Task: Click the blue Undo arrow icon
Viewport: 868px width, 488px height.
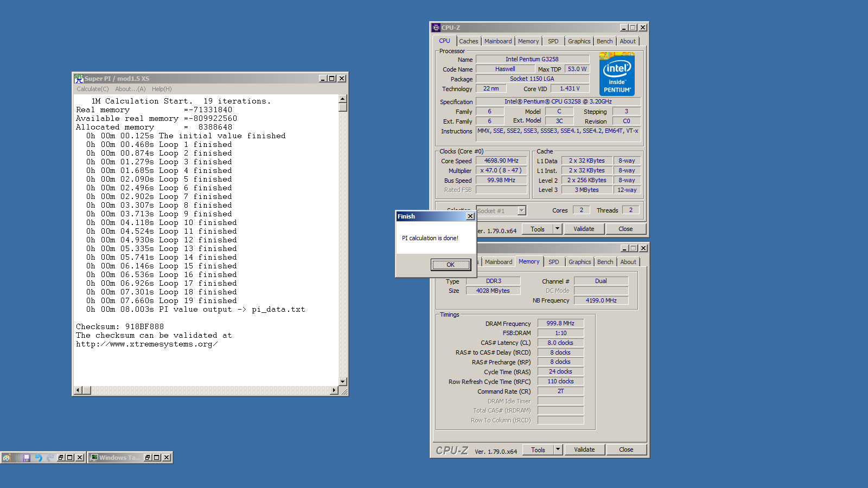Action: (x=38, y=458)
